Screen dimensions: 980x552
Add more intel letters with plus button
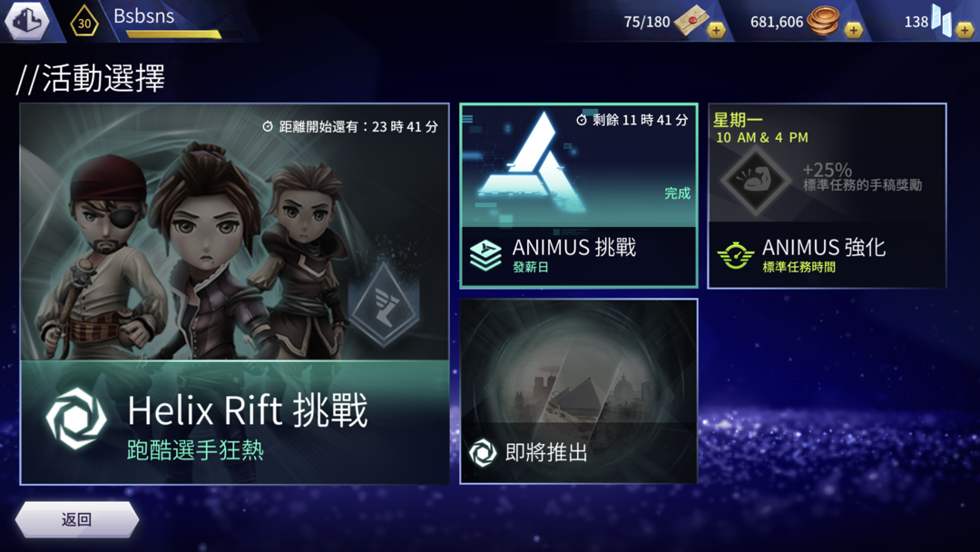716,29
